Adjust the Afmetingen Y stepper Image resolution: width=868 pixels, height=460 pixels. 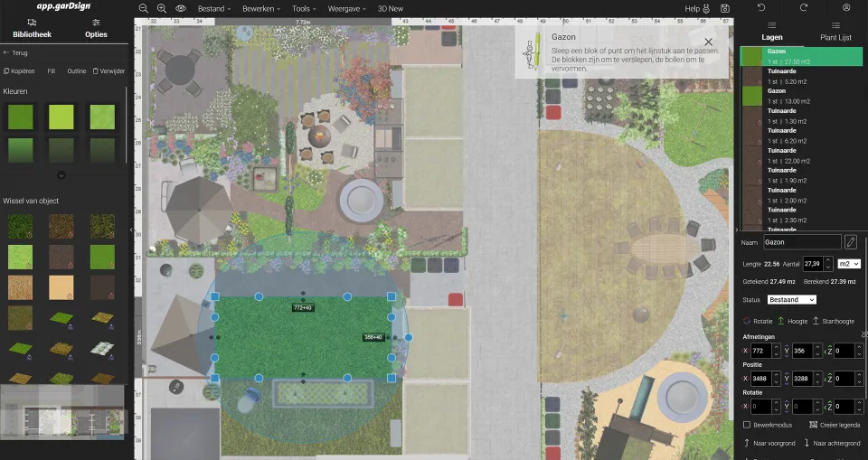(x=817, y=351)
